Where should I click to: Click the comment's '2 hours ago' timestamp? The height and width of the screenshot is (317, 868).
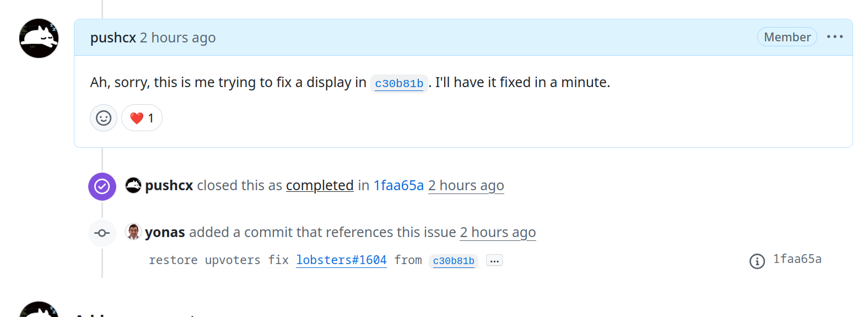(177, 37)
